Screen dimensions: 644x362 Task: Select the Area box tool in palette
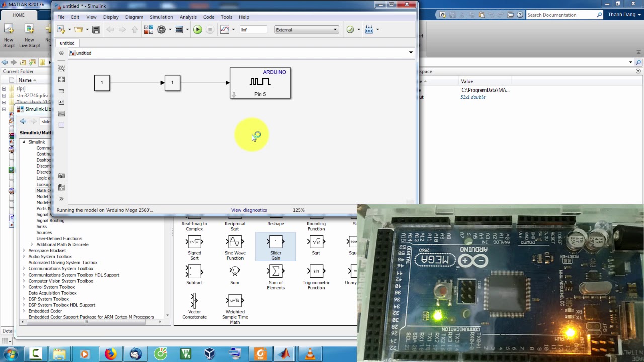62,125
